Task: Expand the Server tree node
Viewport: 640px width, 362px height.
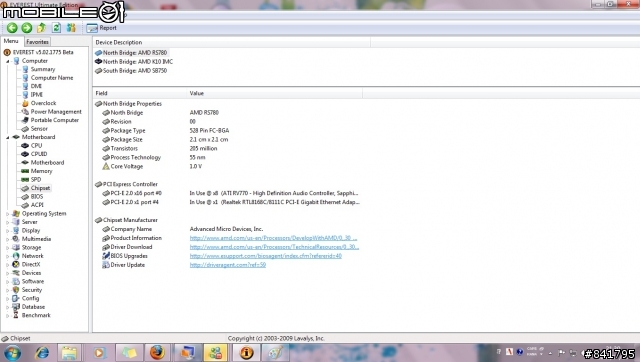Action: coord(7,222)
